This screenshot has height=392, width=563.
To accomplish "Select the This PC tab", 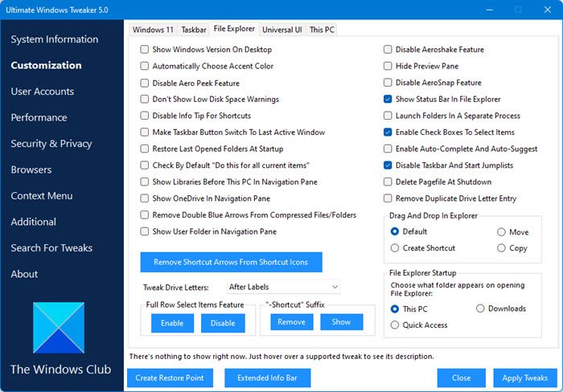I will 322,30.
